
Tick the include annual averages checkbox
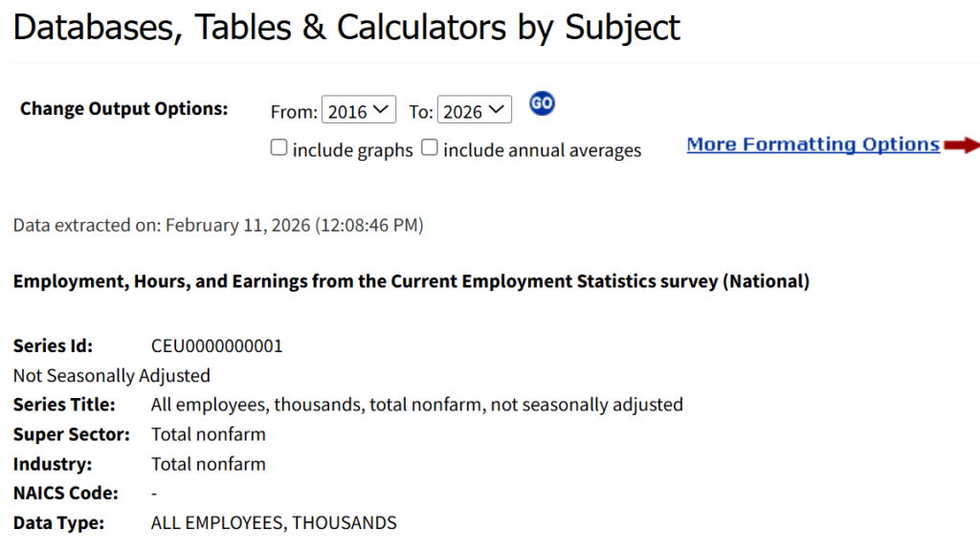(x=430, y=148)
